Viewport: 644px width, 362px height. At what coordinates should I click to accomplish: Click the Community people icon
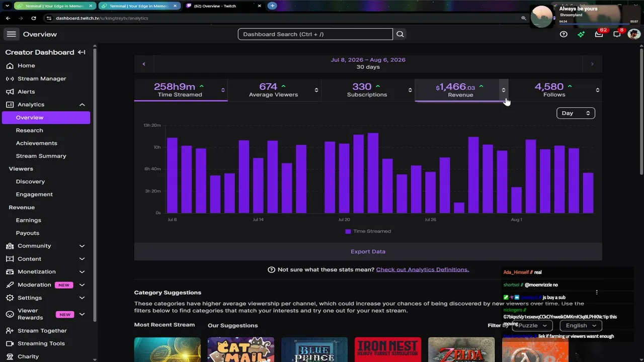(x=10, y=246)
